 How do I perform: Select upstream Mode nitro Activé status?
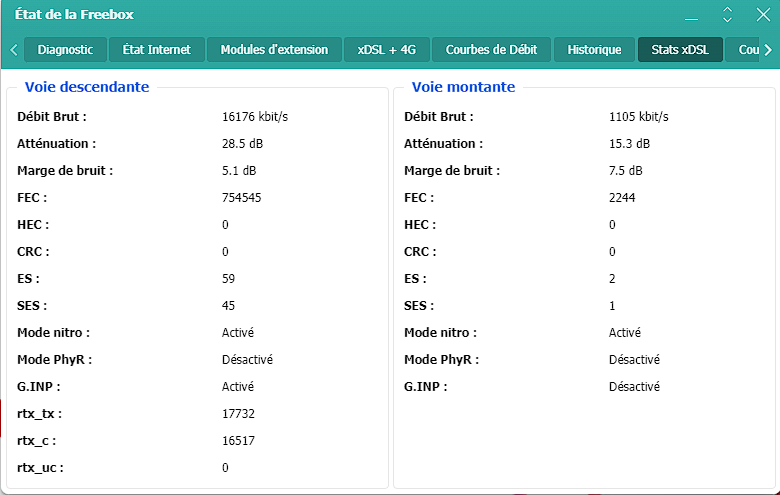625,333
